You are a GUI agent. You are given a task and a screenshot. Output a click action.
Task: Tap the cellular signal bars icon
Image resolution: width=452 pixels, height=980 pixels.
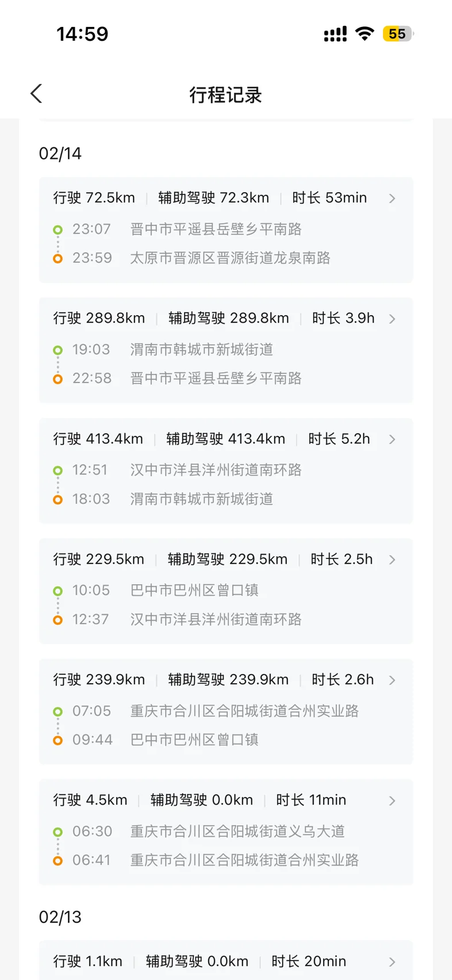pyautogui.click(x=335, y=35)
